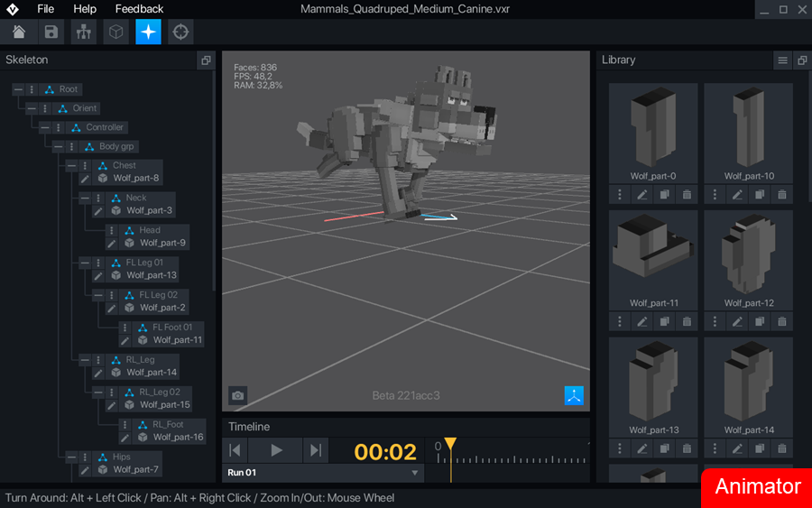Open the skeleton hierarchy tool in the toolbar

[84, 32]
